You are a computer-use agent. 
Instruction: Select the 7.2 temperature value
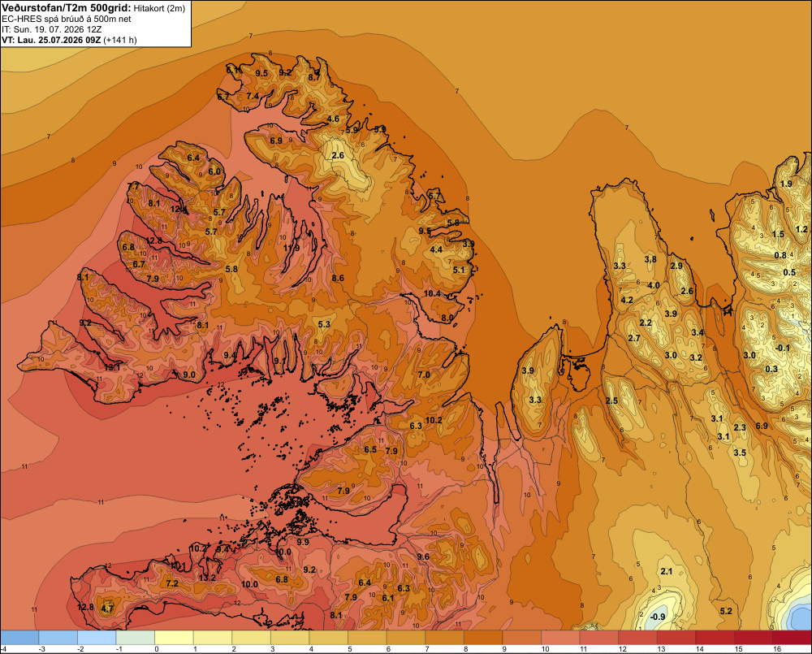172,583
